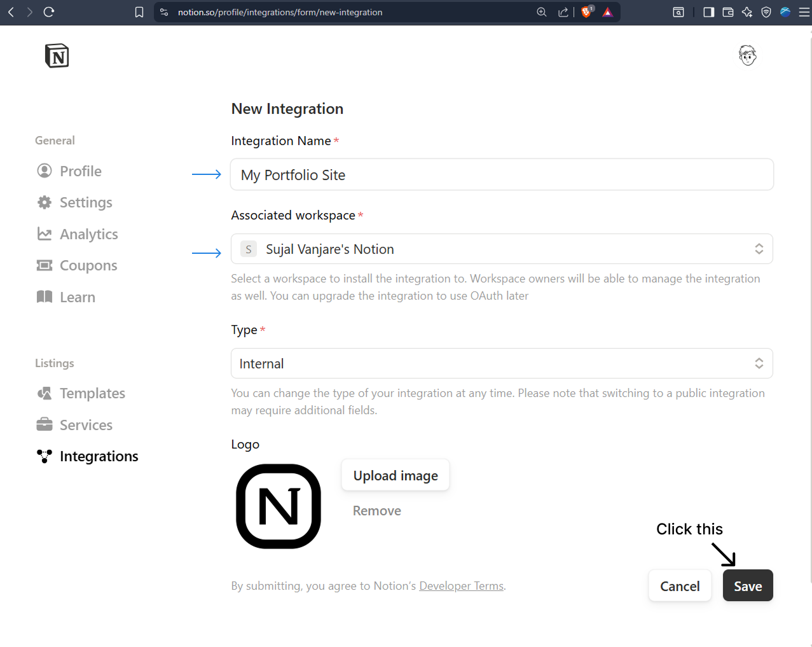Go back using the browser back arrow
812x647 pixels.
point(11,12)
